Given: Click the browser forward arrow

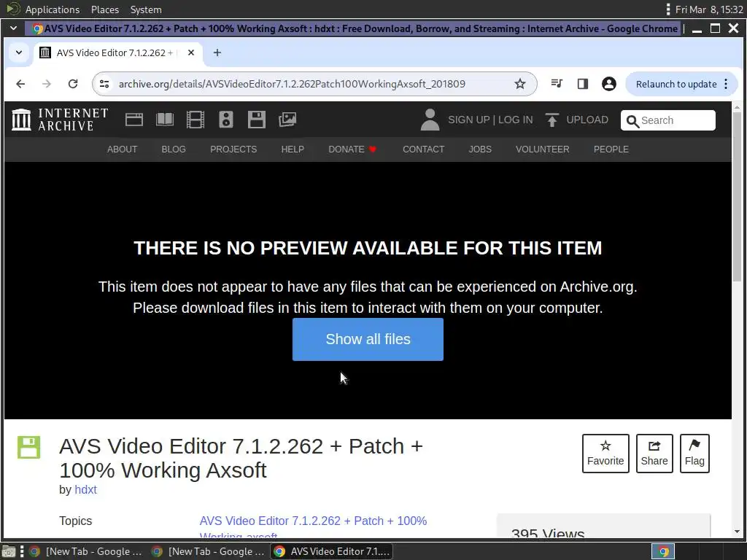Looking at the screenshot, I should [46, 84].
